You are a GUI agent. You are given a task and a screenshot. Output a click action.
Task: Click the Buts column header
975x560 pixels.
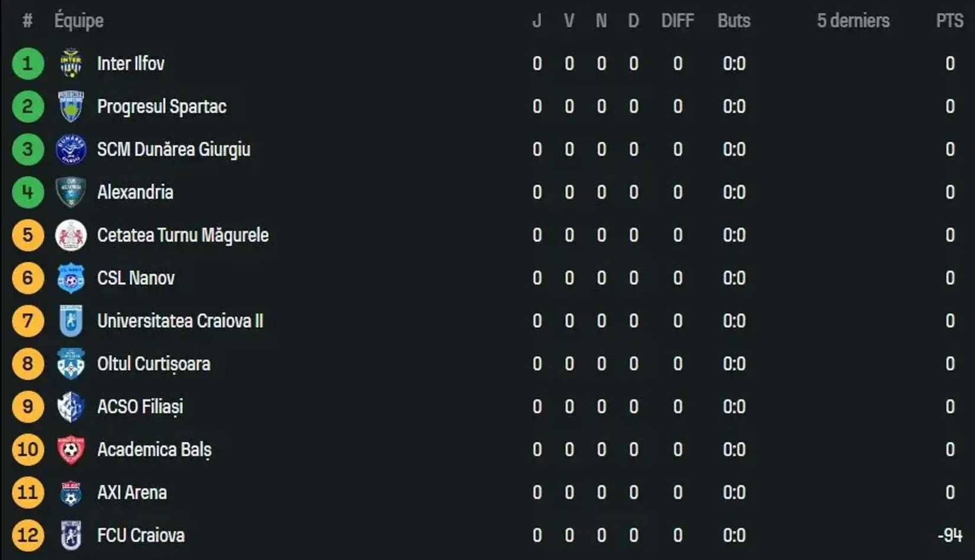733,20
